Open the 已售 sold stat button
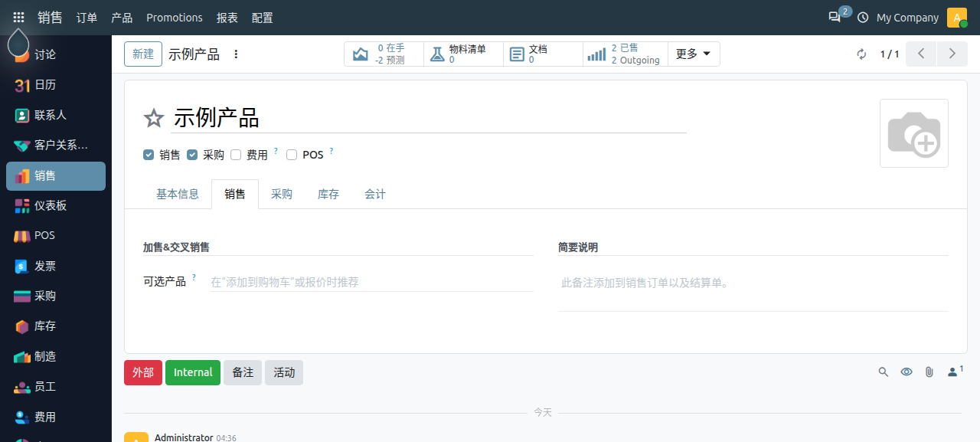Viewport: 980px width, 442px height. pos(626,54)
